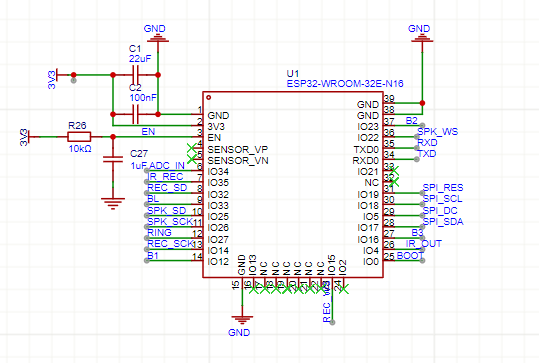Click the TXD net label

[427, 154]
